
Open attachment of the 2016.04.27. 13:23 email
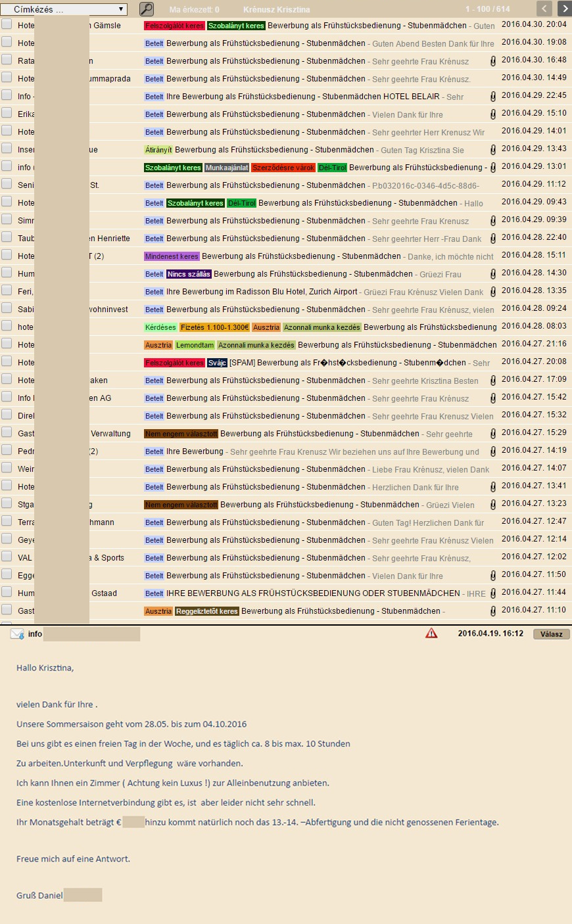pos(493,505)
